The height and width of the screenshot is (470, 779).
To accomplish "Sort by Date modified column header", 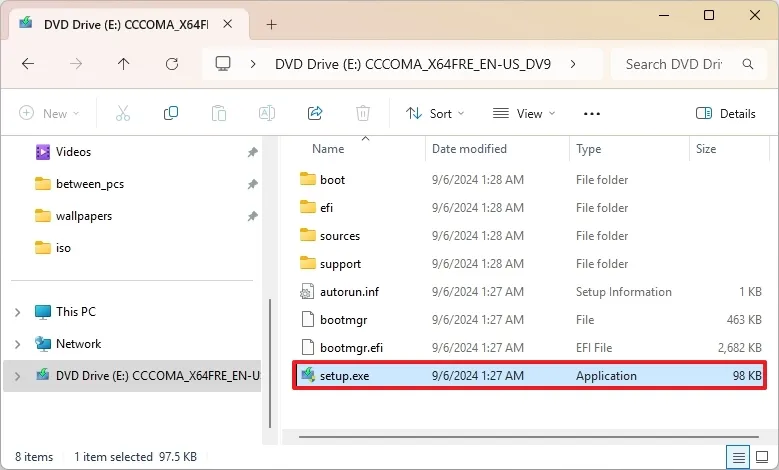I will pos(469,149).
